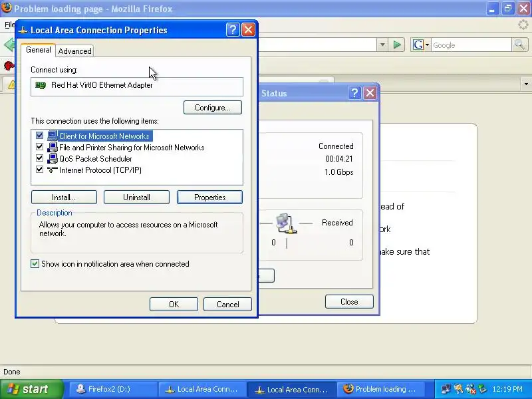Switch to the Advanced tab
The width and height of the screenshot is (532, 399).
pyautogui.click(x=74, y=51)
